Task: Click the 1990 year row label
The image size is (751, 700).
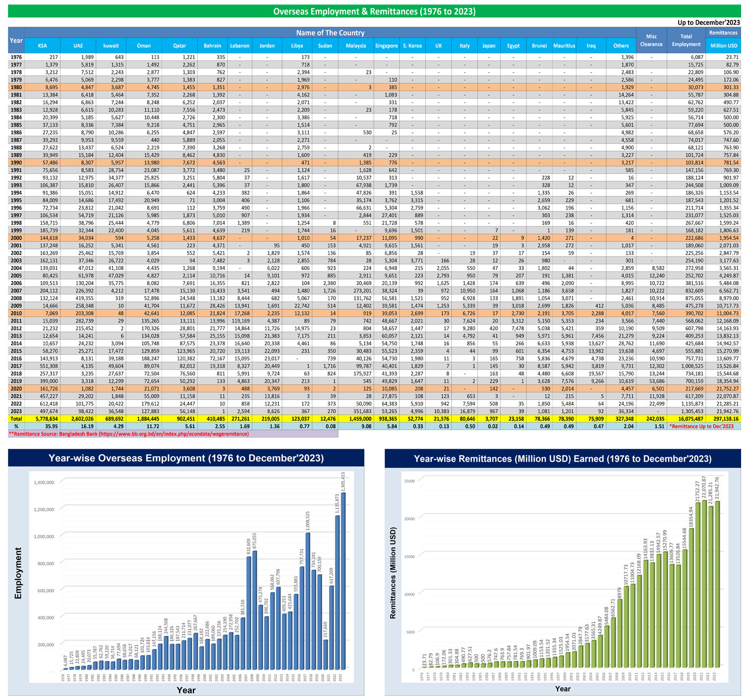Action: (x=16, y=162)
